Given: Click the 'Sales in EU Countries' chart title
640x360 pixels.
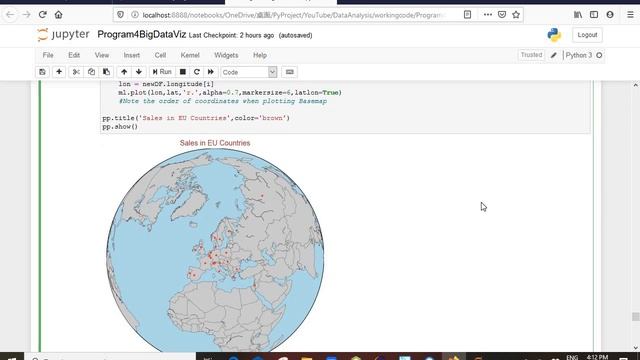Looking at the screenshot, I should click(x=215, y=143).
